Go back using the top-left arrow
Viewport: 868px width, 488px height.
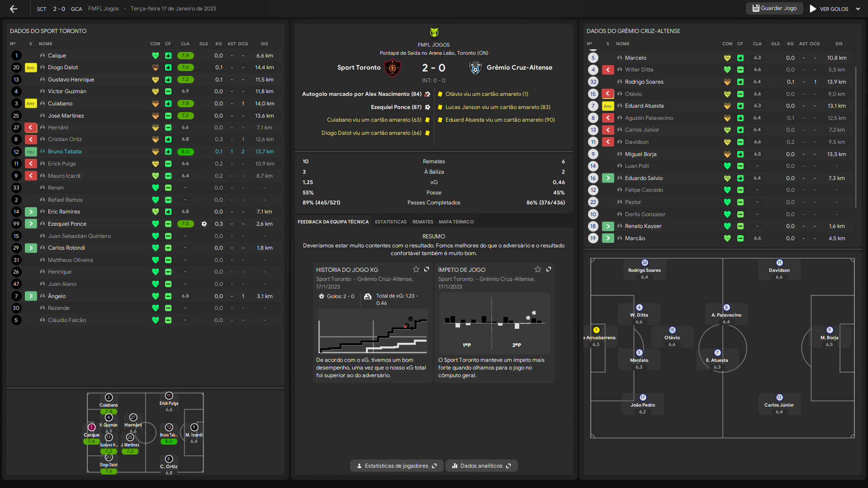click(14, 9)
